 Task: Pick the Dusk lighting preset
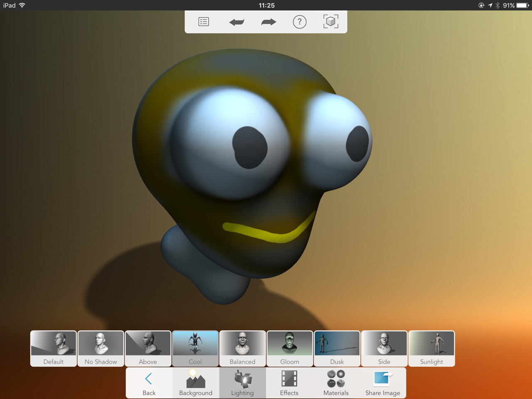click(337, 348)
